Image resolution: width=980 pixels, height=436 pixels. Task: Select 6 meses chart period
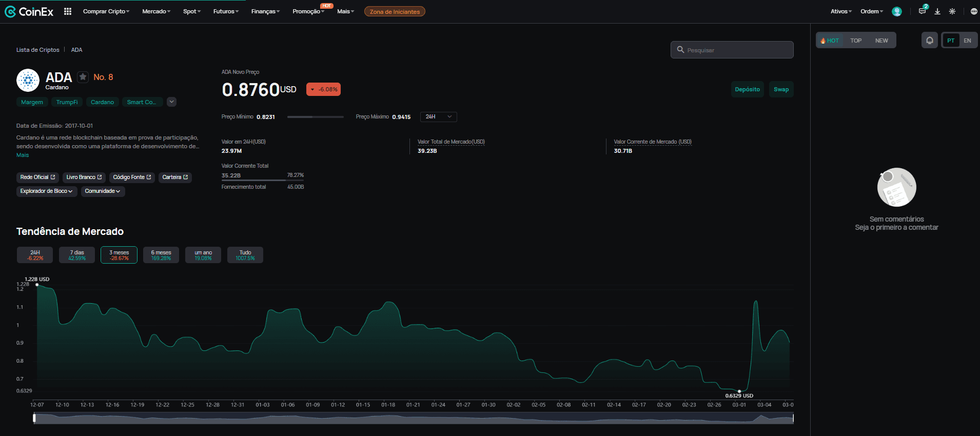[161, 255]
